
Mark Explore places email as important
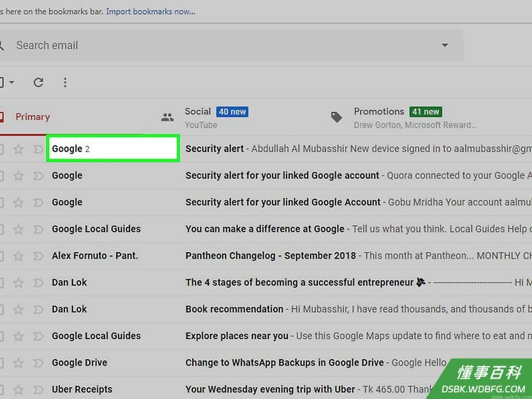[x=38, y=336]
